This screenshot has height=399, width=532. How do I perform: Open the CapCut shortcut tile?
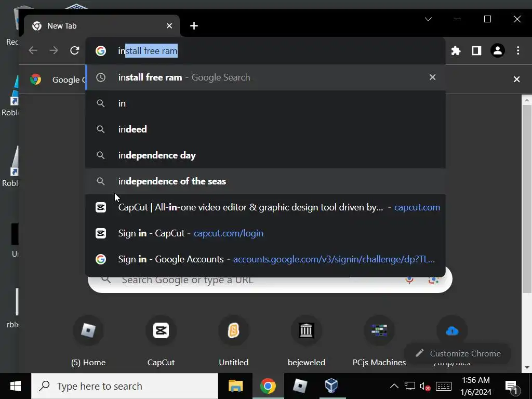(161, 341)
